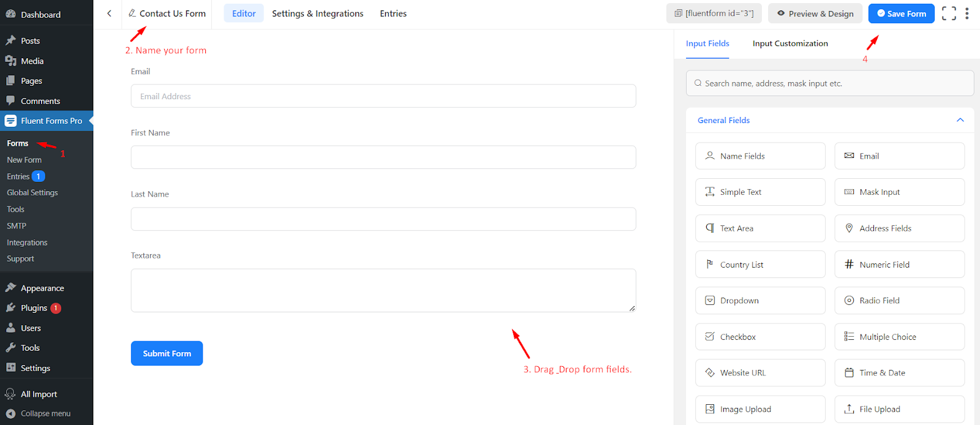Click the Preview & Design button
Image resolution: width=980 pixels, height=425 pixels.
(x=815, y=13)
